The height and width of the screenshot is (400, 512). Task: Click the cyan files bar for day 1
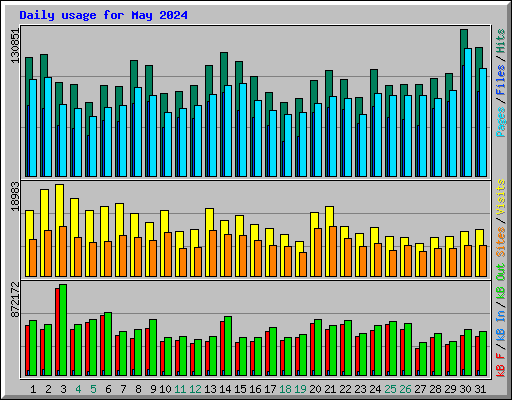(x=33, y=128)
